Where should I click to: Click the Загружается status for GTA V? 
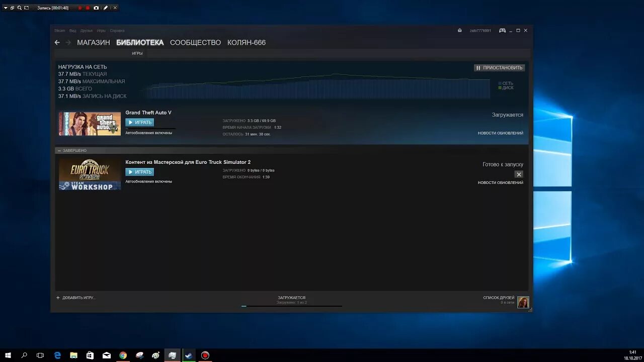(x=508, y=115)
